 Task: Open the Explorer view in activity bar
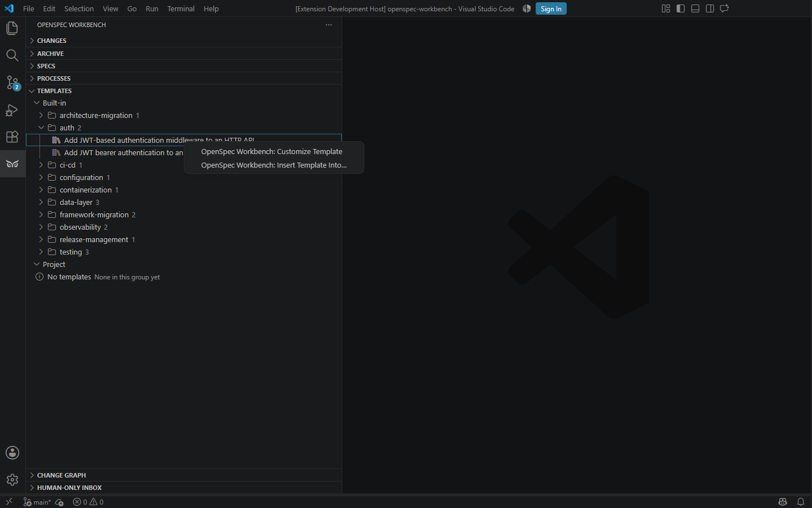[x=12, y=28]
